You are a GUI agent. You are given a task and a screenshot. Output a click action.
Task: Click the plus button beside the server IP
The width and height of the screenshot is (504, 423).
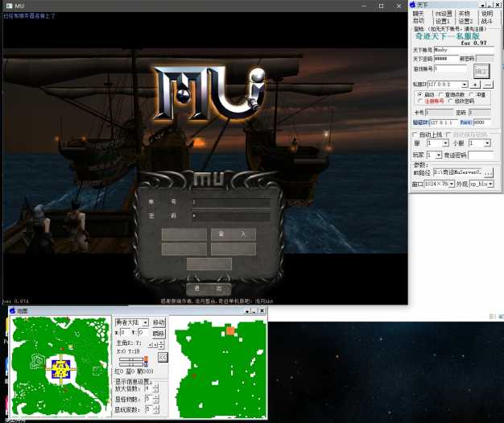click(475, 84)
